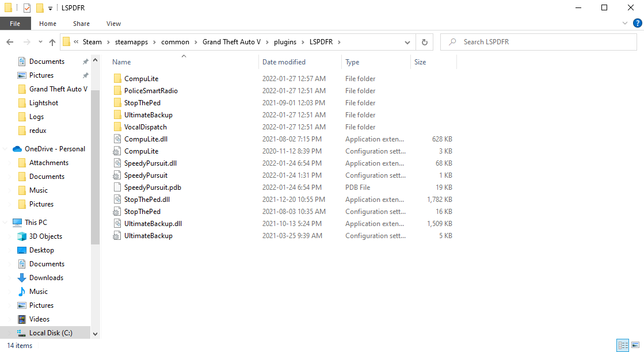Open pinned Grand Theft Auto V folder
644x352 pixels.
point(58,89)
